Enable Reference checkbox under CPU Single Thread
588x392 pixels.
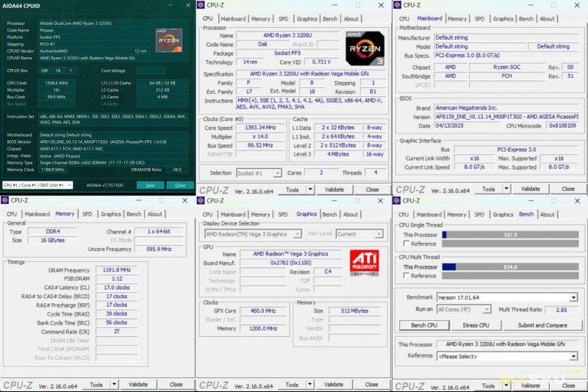[x=406, y=244]
